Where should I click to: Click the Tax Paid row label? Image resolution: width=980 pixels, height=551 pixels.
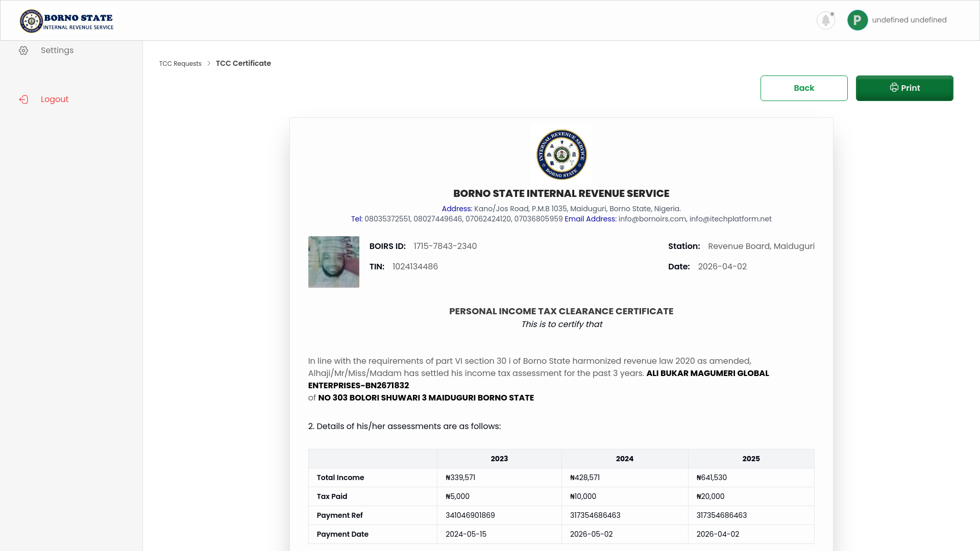pos(332,496)
